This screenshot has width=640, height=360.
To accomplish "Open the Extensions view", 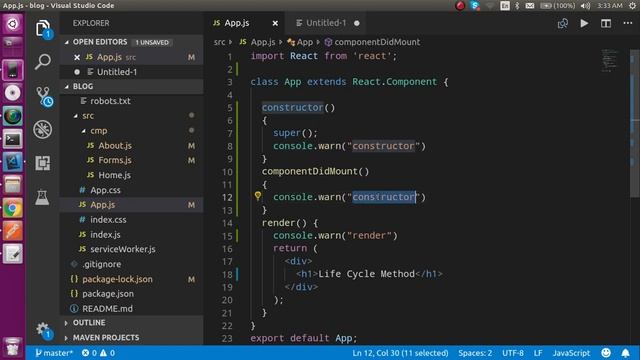I will [43, 163].
